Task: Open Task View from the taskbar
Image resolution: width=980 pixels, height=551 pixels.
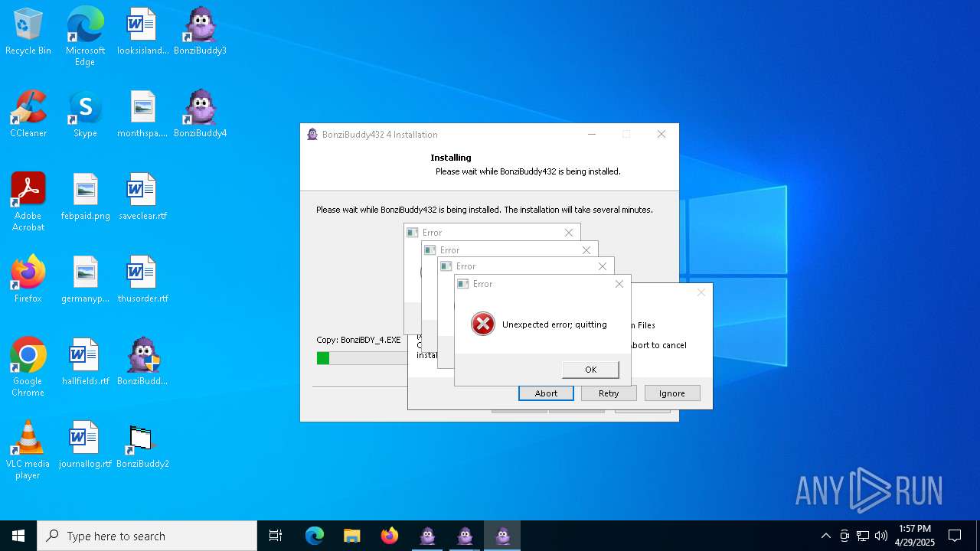Action: click(276, 536)
